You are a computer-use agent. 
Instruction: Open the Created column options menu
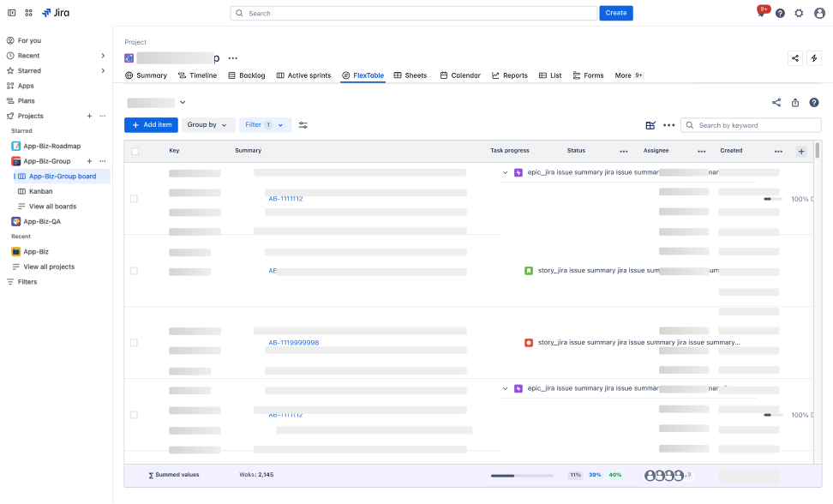click(778, 152)
